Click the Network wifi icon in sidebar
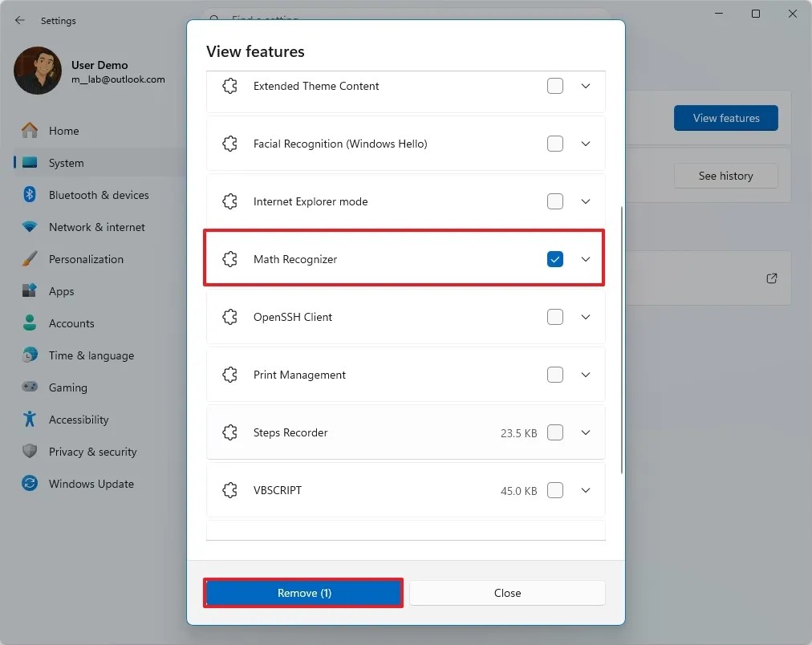Image resolution: width=812 pixels, height=645 pixels. (30, 227)
